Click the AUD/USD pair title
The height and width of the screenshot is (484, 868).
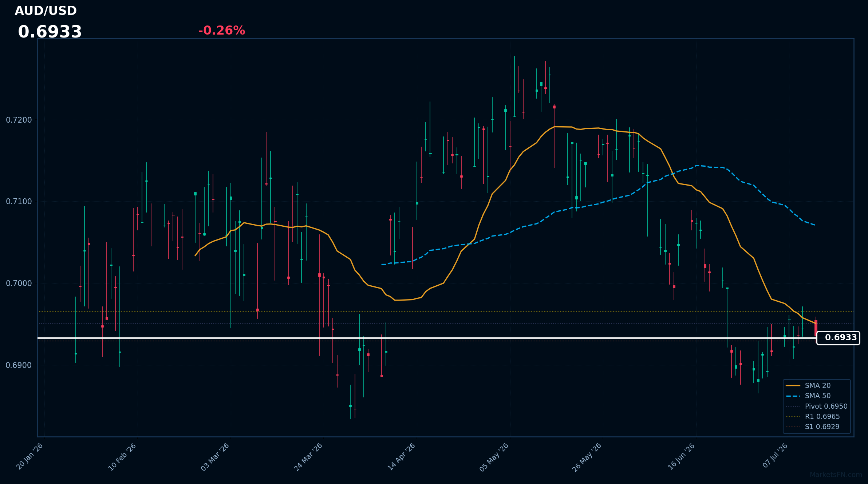46,11
